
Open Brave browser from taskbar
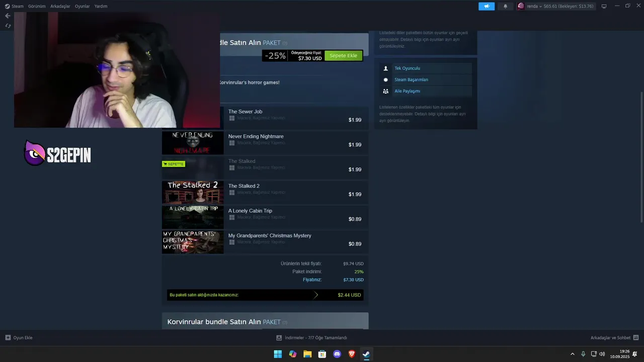[352, 354]
